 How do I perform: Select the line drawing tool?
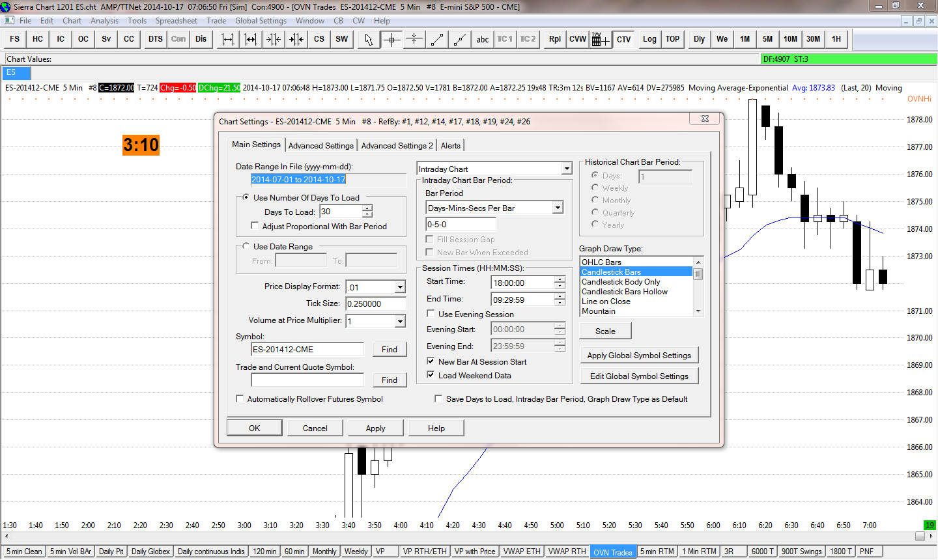tap(437, 39)
